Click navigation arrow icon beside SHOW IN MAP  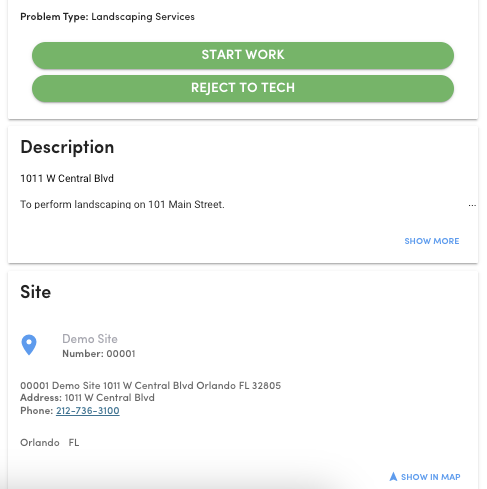point(393,476)
